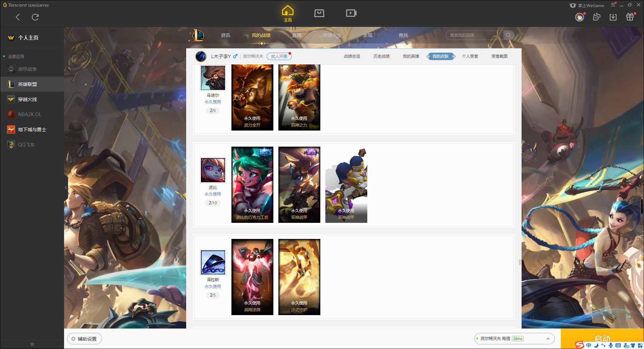Click the 2/10 skin count for 波比
644x349 pixels.
213,203
